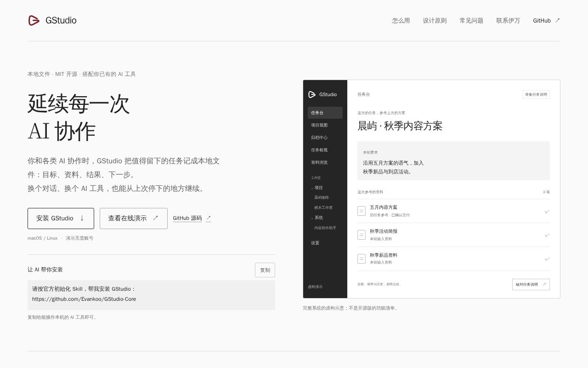Click the 查看在线演示 button
This screenshot has height=368, width=588.
coord(134,218)
